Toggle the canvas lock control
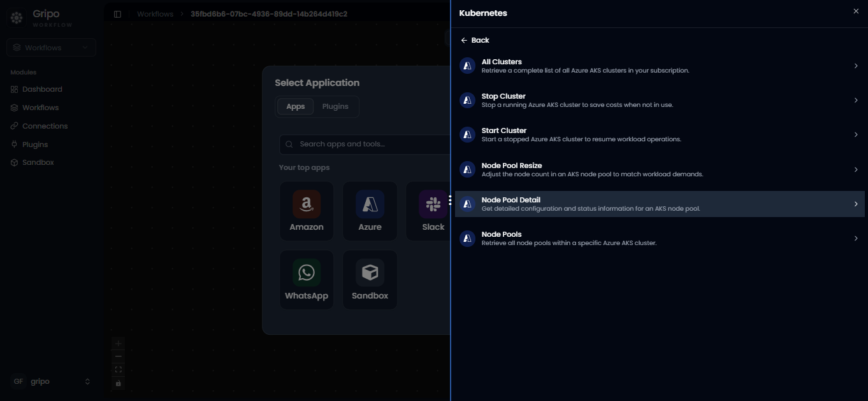 (118, 383)
